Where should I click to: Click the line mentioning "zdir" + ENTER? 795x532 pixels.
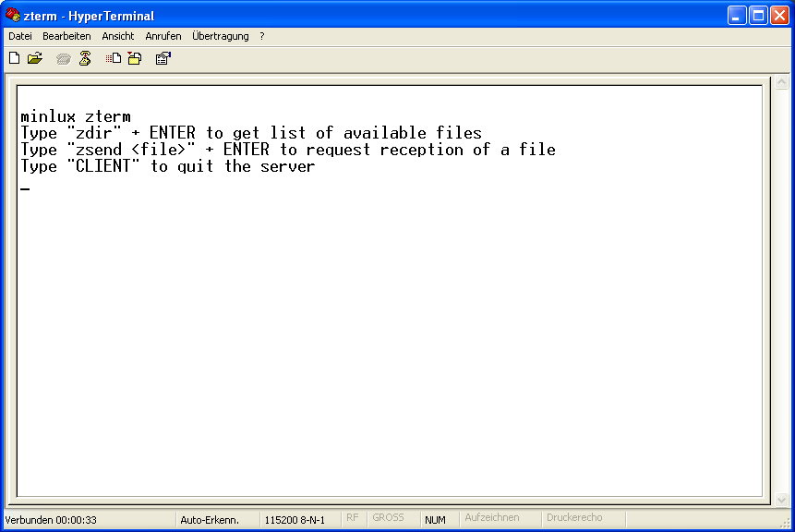pyautogui.click(x=251, y=133)
